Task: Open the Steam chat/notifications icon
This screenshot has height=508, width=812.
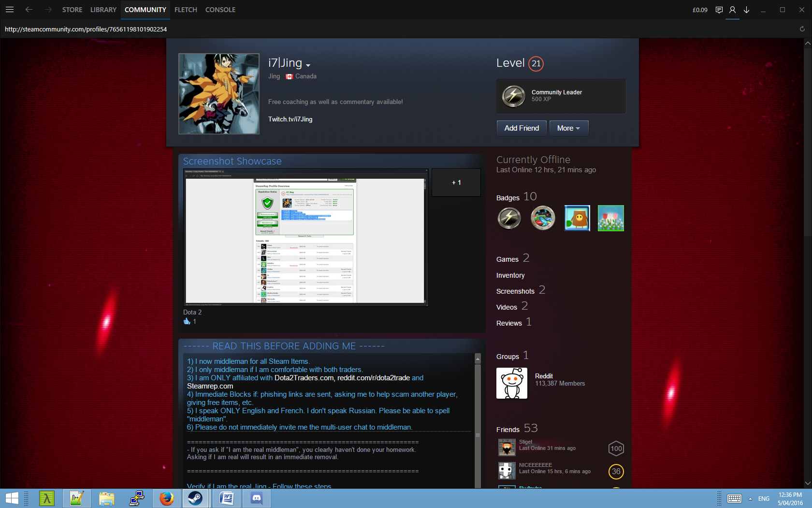Action: pyautogui.click(x=719, y=10)
